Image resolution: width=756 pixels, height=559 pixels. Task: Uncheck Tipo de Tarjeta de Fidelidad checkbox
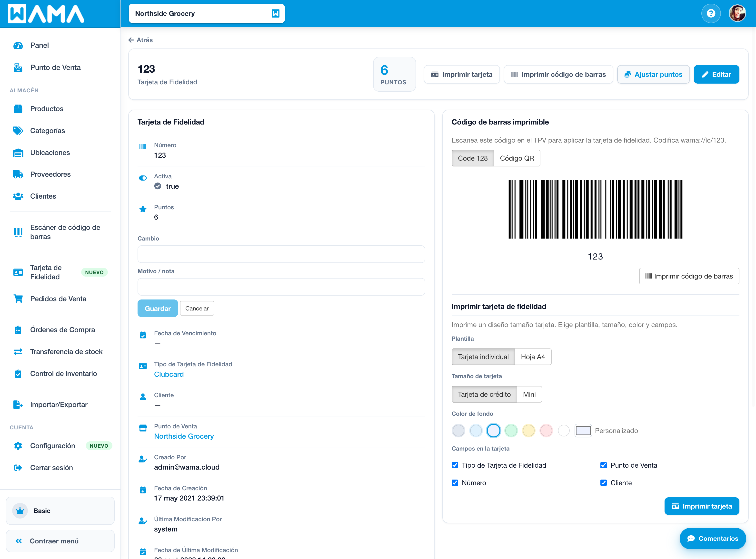coord(455,465)
